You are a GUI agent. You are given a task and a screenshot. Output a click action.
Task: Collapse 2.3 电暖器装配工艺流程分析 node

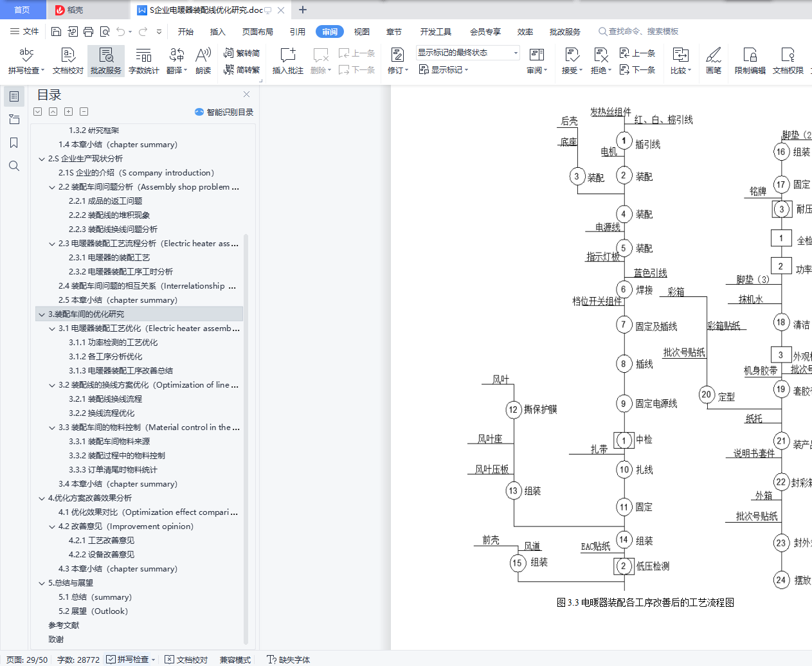(x=52, y=244)
